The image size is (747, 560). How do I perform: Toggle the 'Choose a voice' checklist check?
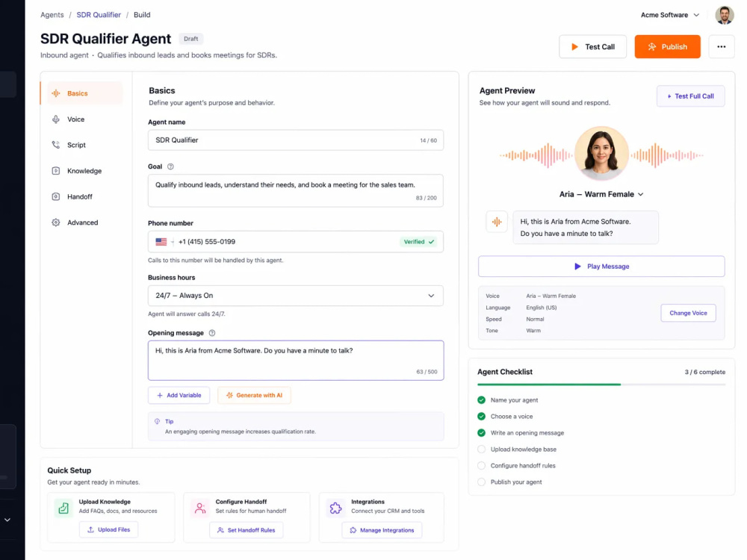click(x=481, y=416)
